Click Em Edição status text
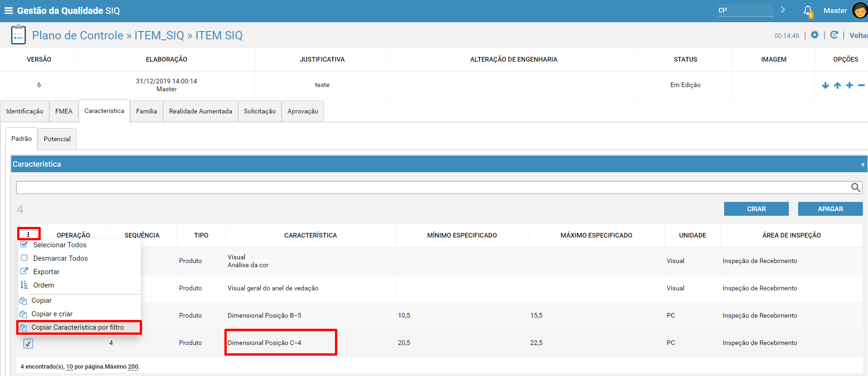This screenshot has width=868, height=376. click(685, 85)
